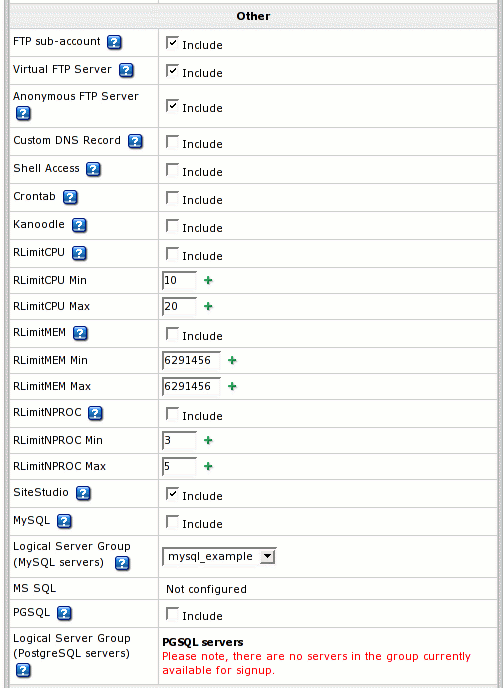The image size is (503, 688).
Task: Focus the RLimitMEM Min text field
Action: click(191, 360)
